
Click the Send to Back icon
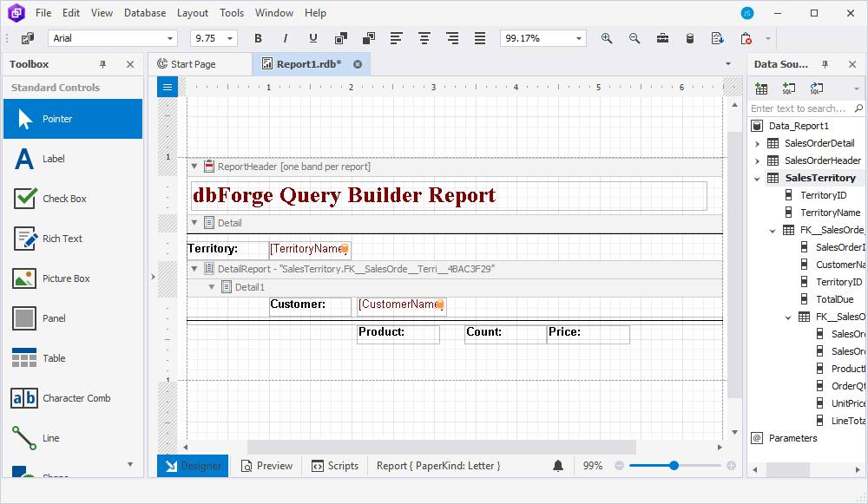pos(369,38)
